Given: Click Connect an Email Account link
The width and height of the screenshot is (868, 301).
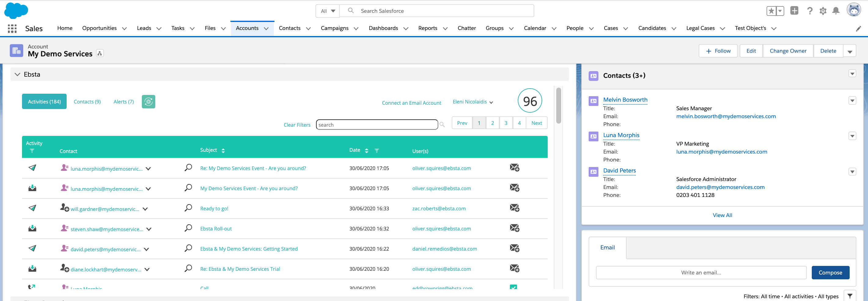Looking at the screenshot, I should pyautogui.click(x=411, y=103).
